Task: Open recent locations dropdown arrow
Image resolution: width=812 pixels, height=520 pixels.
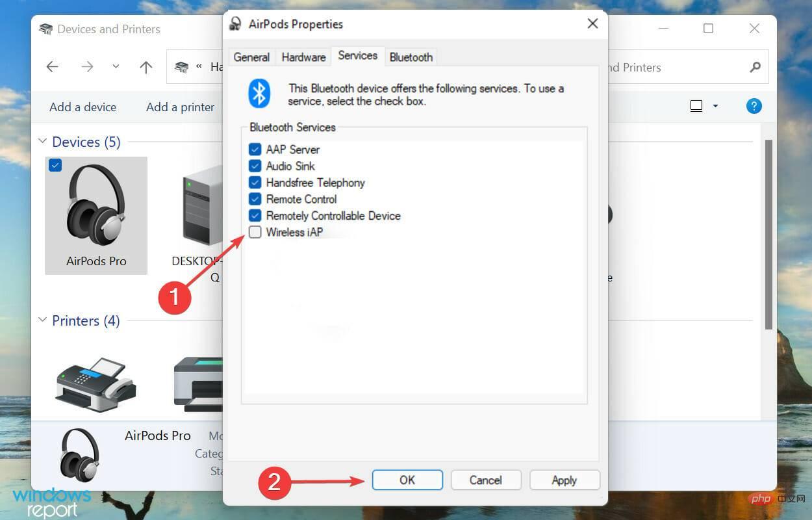Action: pos(116,66)
